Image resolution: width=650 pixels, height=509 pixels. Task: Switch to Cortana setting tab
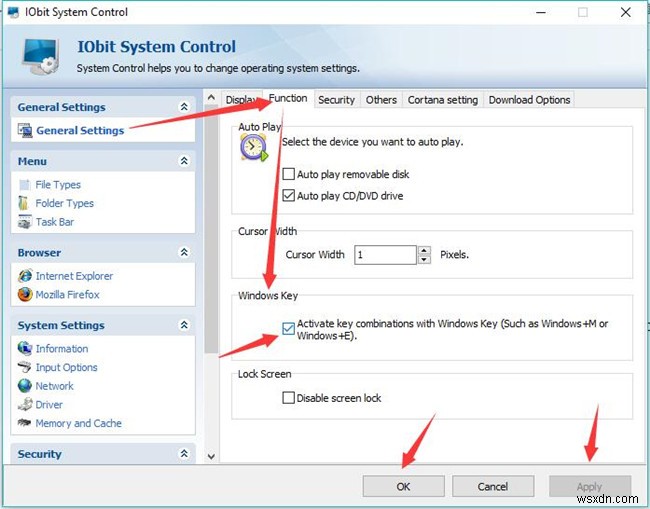click(x=443, y=100)
